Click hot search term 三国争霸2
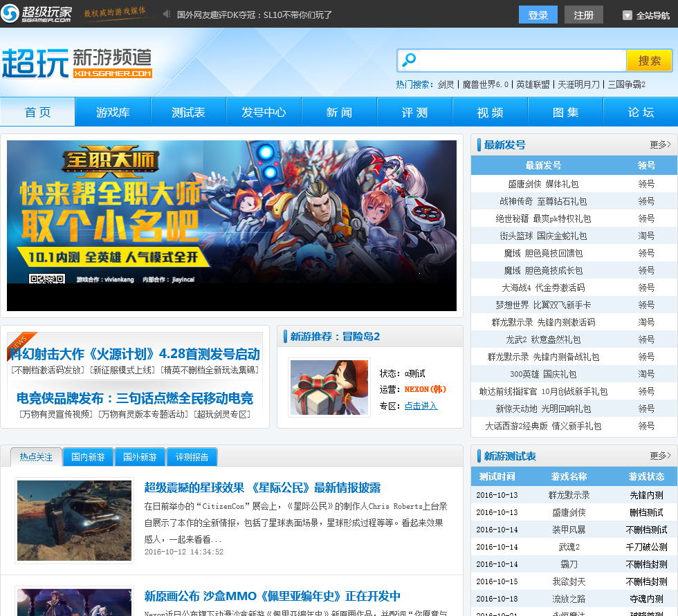The height and width of the screenshot is (616, 678). pyautogui.click(x=627, y=84)
